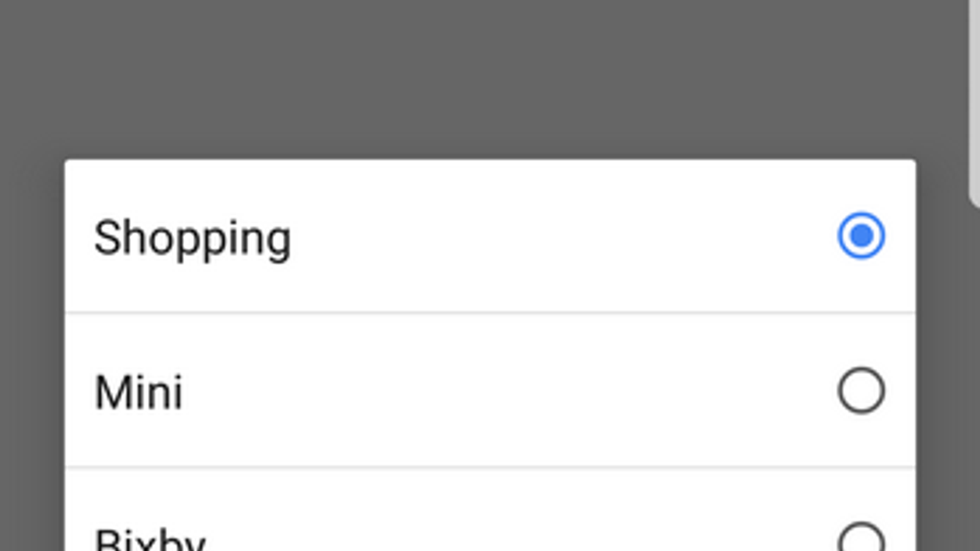The width and height of the screenshot is (980, 551).
Task: Click the dimmed top-left corner of the backdrop
Action: tap(18, 18)
